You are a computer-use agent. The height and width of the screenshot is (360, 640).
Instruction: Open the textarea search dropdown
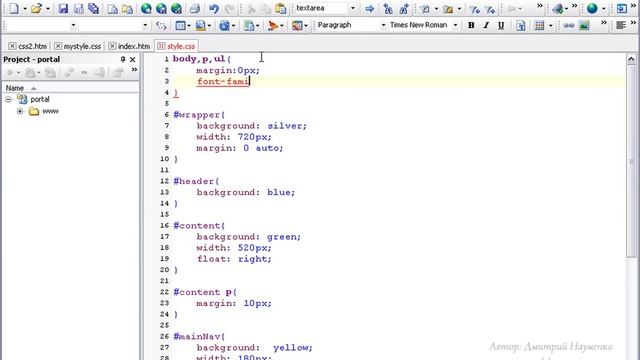click(x=353, y=8)
